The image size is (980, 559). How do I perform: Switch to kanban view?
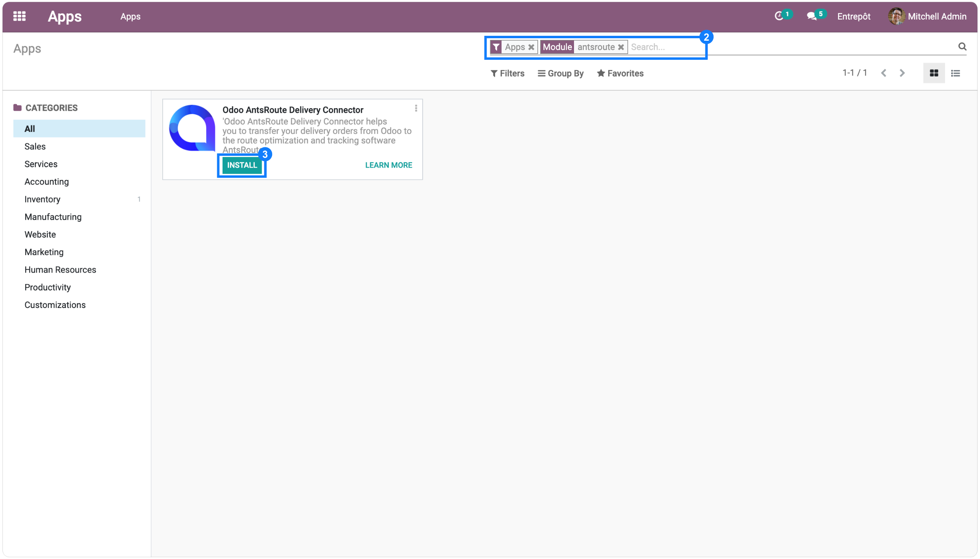pyautogui.click(x=934, y=73)
